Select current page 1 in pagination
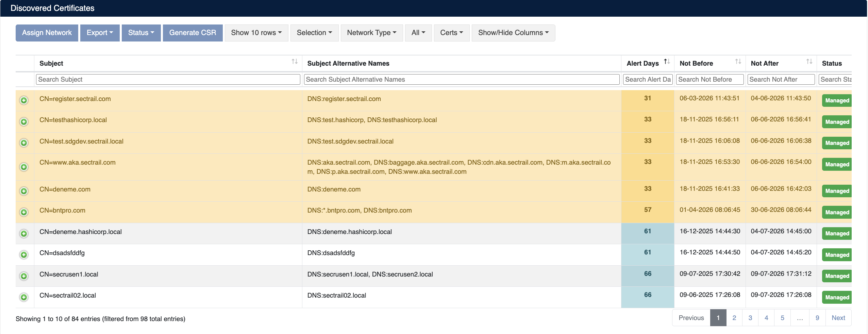The height and width of the screenshot is (334, 868). pyautogui.click(x=718, y=318)
